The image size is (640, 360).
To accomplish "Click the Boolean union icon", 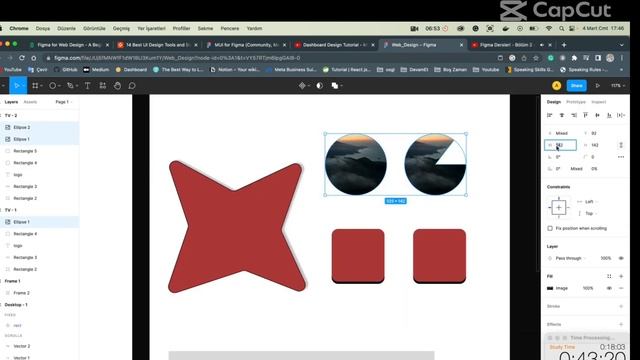I will point(335,86).
